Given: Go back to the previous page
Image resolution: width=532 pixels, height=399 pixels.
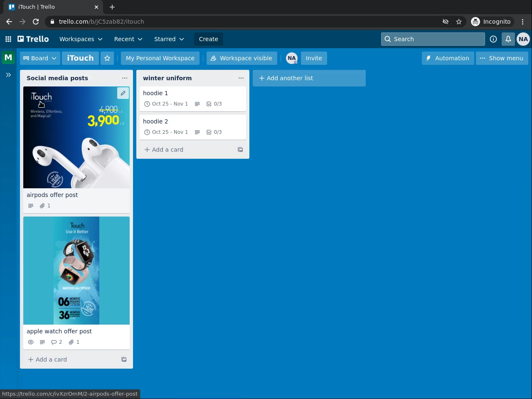Looking at the screenshot, I should [9, 22].
